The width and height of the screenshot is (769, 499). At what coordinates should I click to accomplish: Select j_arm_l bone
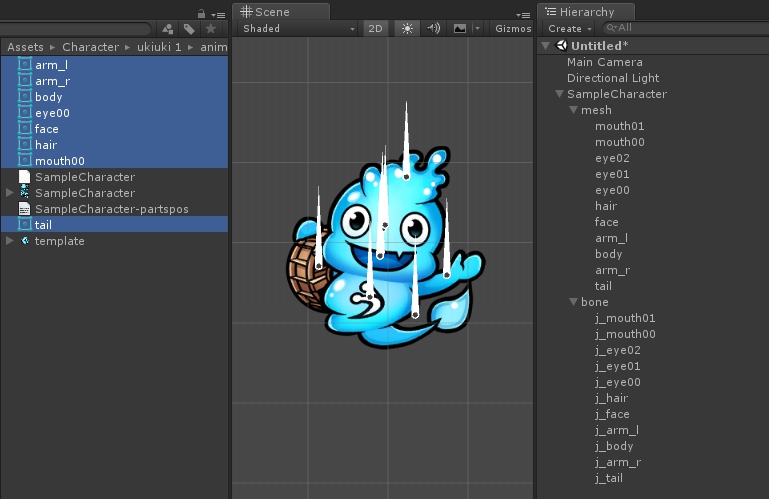tap(616, 430)
